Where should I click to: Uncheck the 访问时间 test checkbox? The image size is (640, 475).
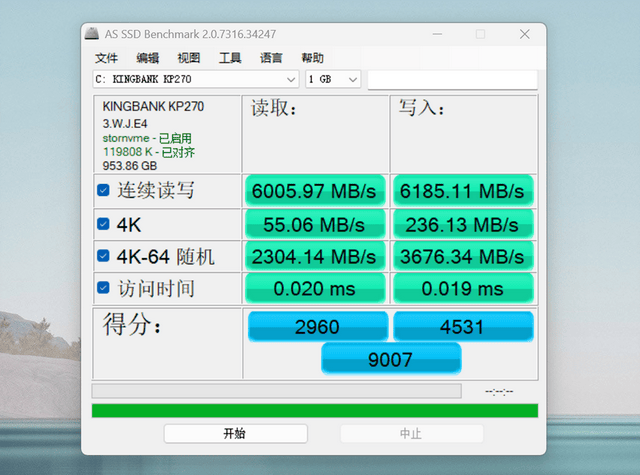(103, 288)
